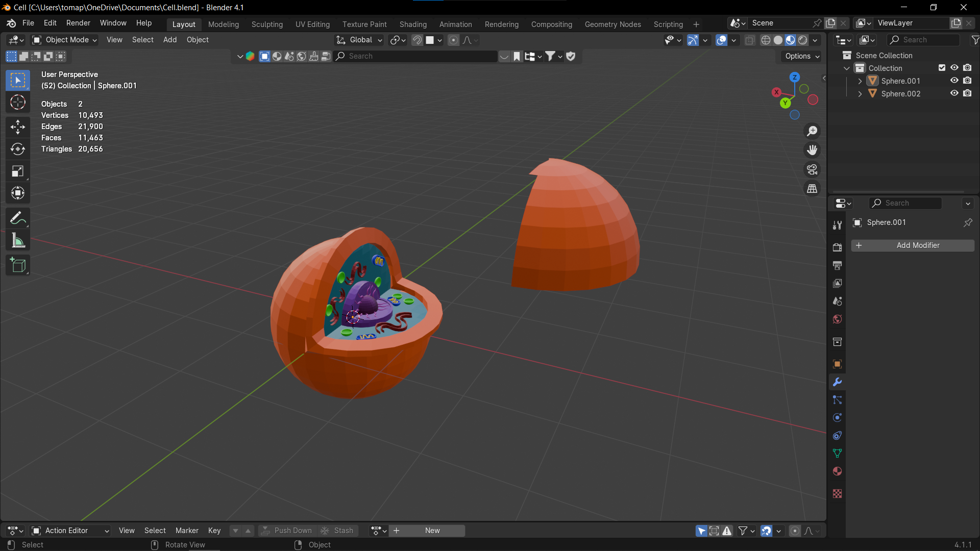Activate the Annotate pencil tool
Image resolution: width=980 pixels, height=551 pixels.
tap(18, 218)
